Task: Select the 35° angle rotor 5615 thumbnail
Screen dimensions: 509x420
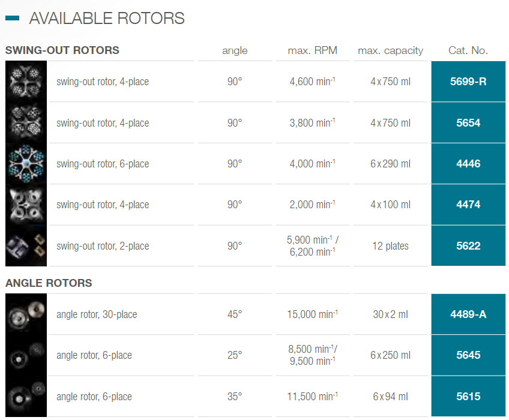Action: point(26,397)
